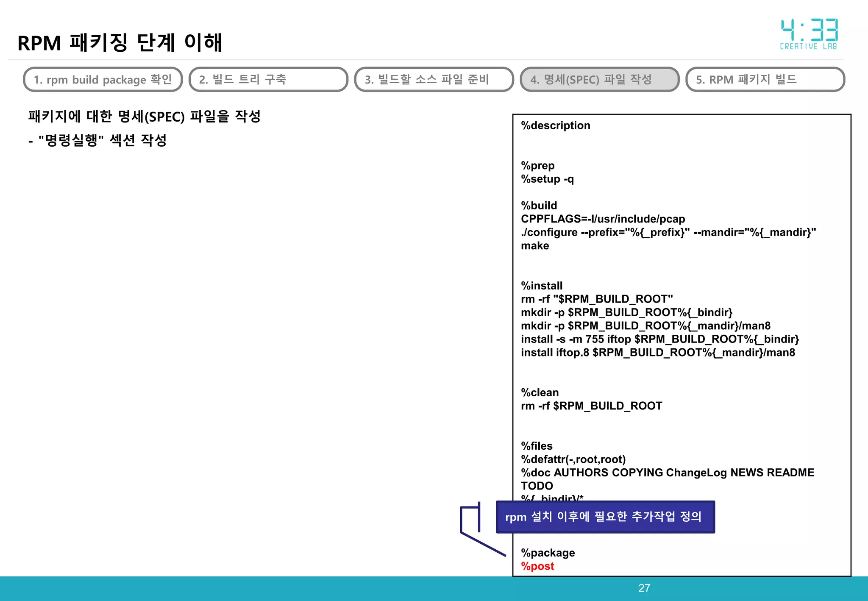Select step 3 빌드할 소스 파일 준비
Image resolution: width=868 pixels, height=601 pixels.
pyautogui.click(x=434, y=80)
